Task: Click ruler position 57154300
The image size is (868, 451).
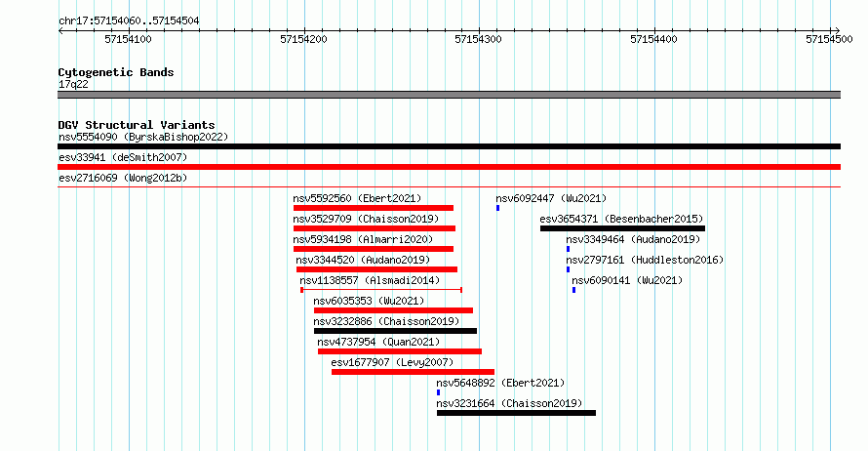Action: 478,39
